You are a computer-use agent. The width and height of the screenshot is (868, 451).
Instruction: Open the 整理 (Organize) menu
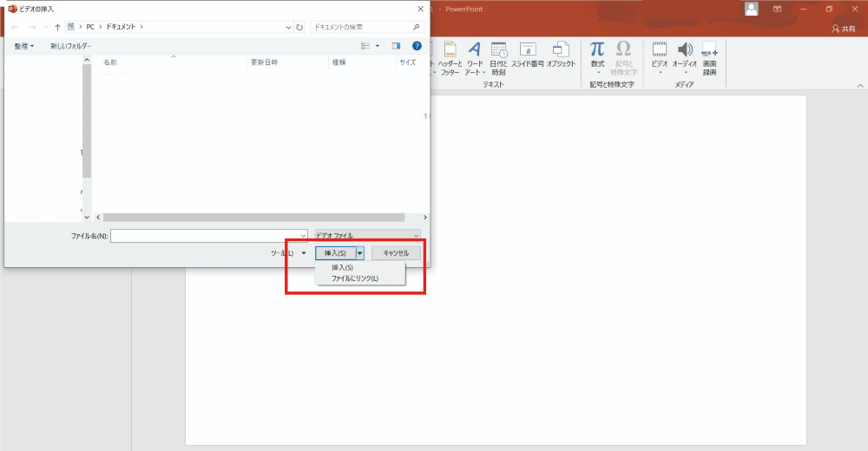[24, 46]
